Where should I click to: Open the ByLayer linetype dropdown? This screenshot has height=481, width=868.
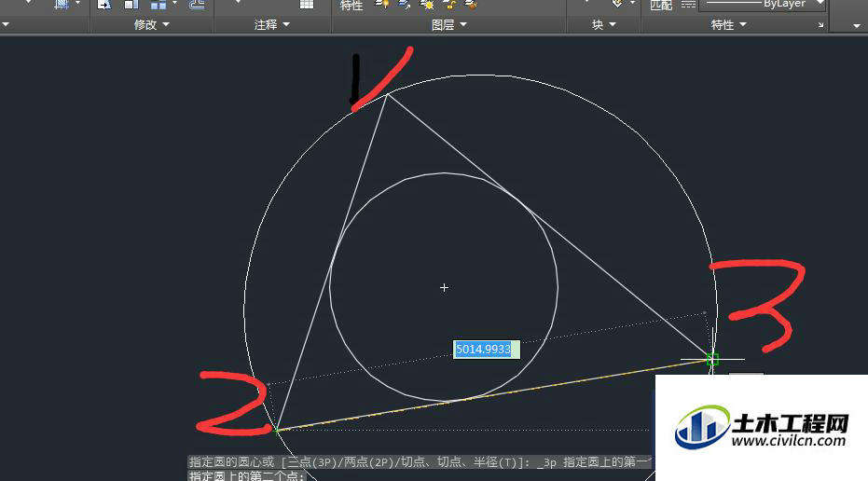820,4
